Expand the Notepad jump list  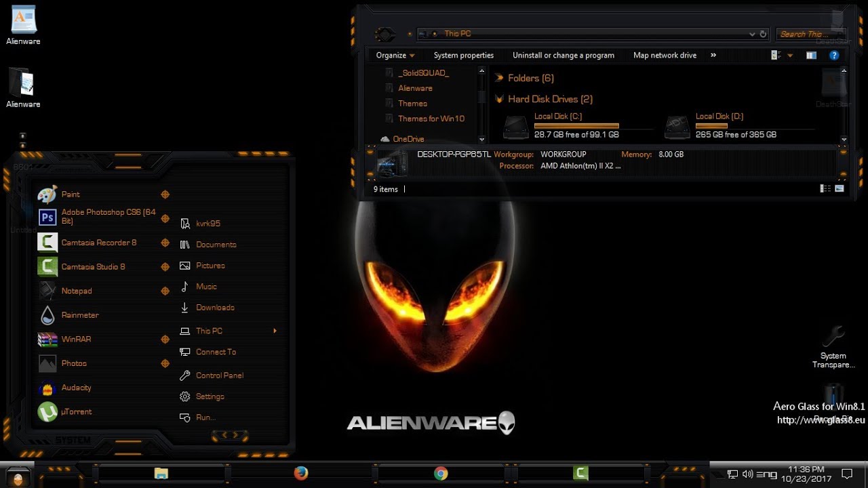click(165, 291)
